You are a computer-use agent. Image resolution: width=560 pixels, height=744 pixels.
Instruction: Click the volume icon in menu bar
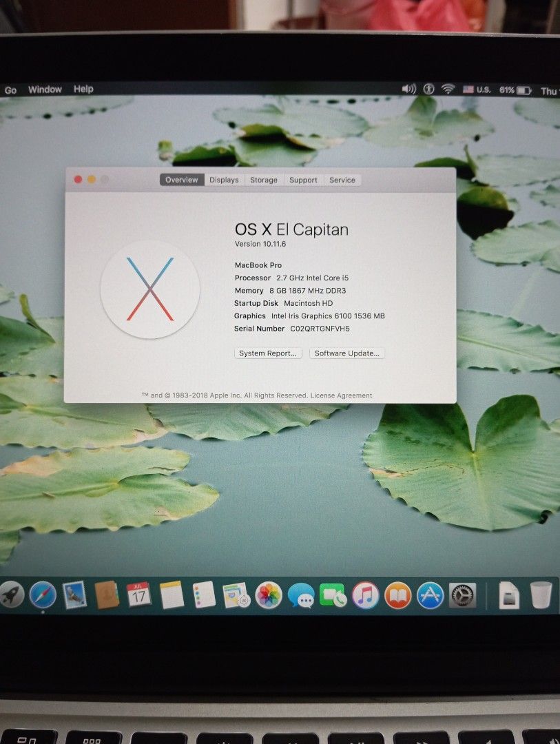[x=408, y=89]
